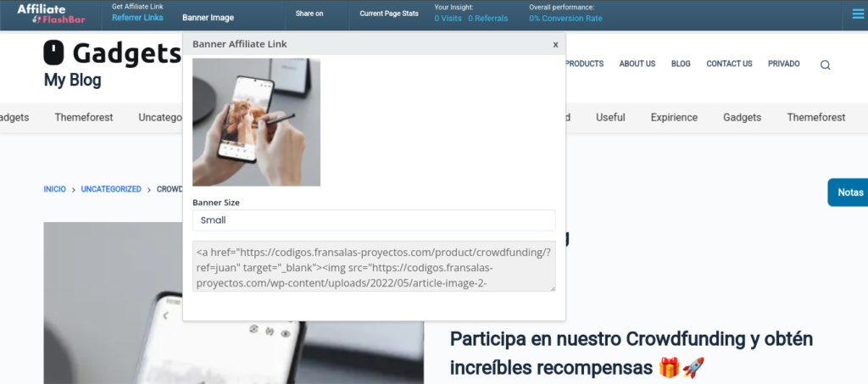Viewport: 868px width, 384px height.
Task: Click the 0 Referrals insight
Action: click(487, 19)
